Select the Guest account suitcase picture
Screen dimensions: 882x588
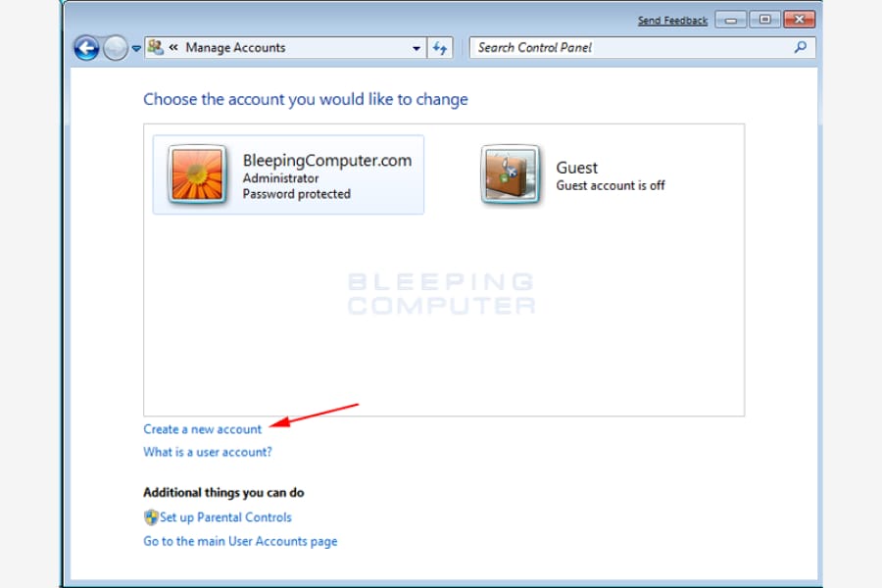click(x=511, y=173)
